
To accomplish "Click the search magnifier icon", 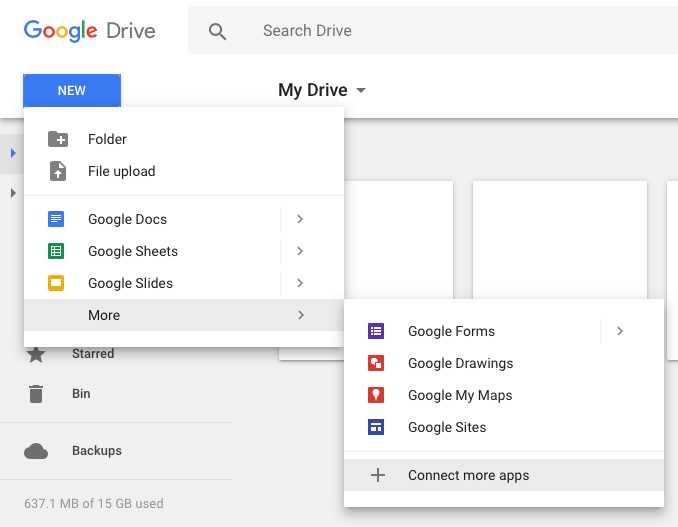I will (x=217, y=32).
